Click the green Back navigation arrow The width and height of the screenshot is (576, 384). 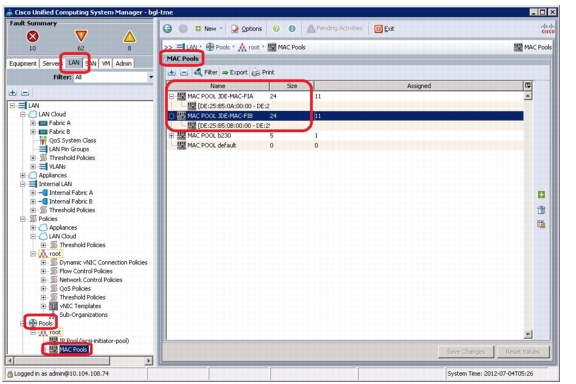[168, 28]
